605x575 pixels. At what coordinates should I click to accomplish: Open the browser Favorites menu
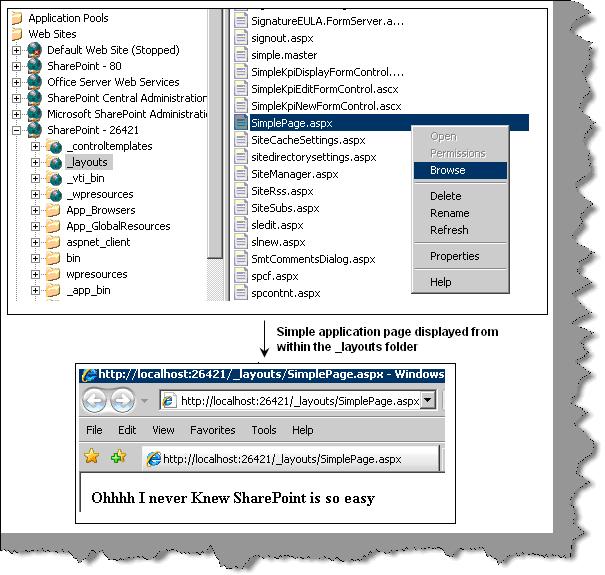[213, 430]
